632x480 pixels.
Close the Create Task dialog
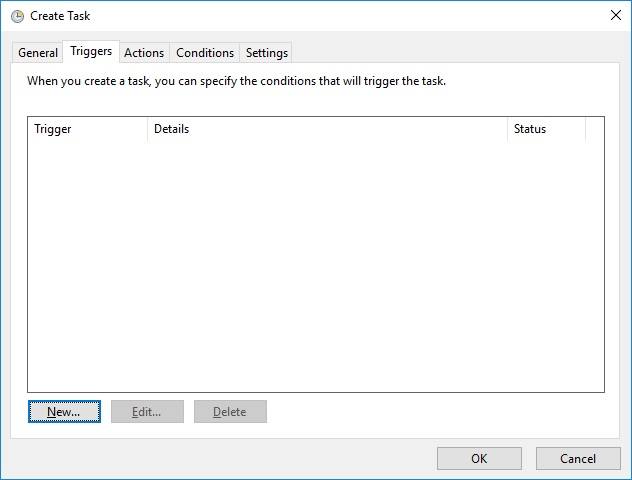pos(615,16)
